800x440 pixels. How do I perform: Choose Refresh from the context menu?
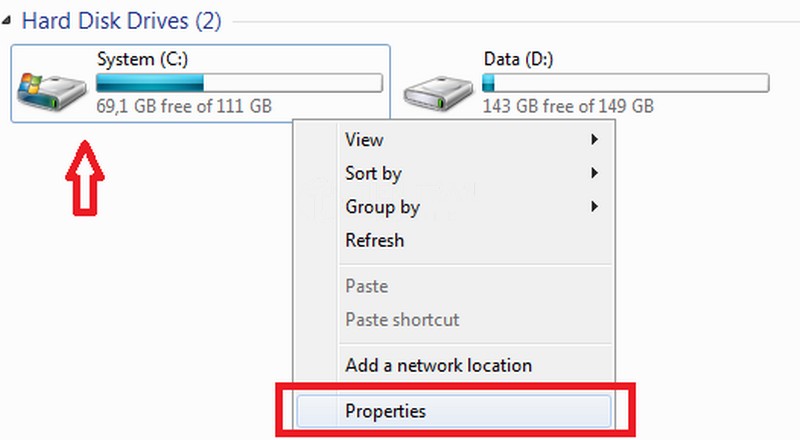(374, 240)
